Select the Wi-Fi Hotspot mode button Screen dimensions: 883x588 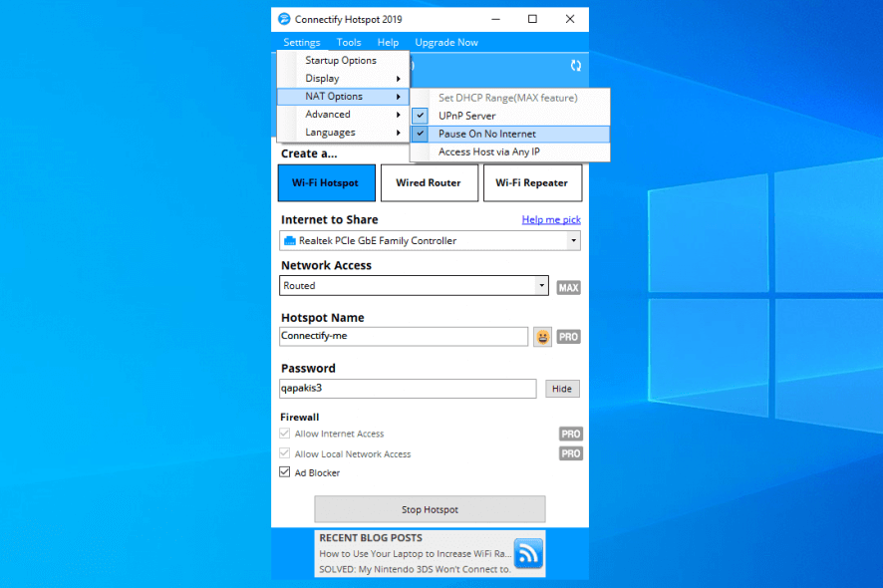(327, 183)
